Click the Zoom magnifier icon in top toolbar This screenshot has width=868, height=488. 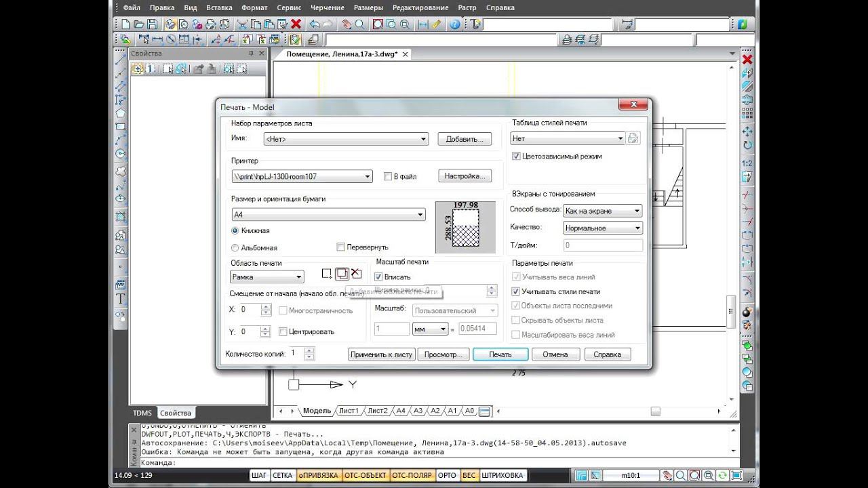(359, 24)
